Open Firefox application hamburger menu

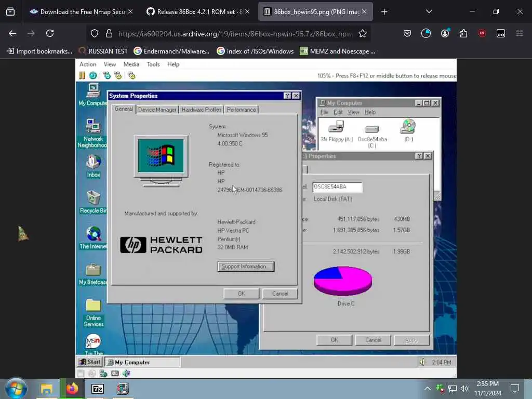tap(519, 33)
